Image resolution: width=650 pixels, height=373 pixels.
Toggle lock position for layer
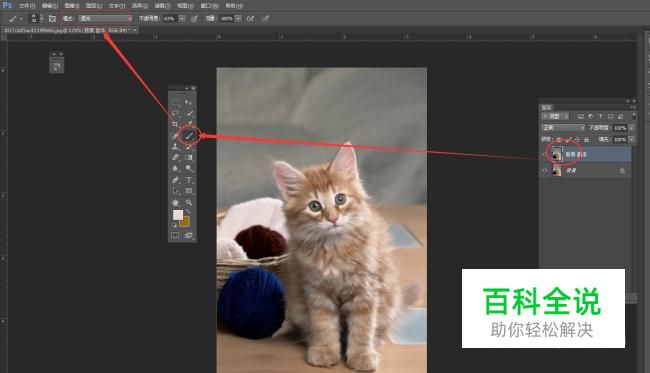[x=577, y=140]
